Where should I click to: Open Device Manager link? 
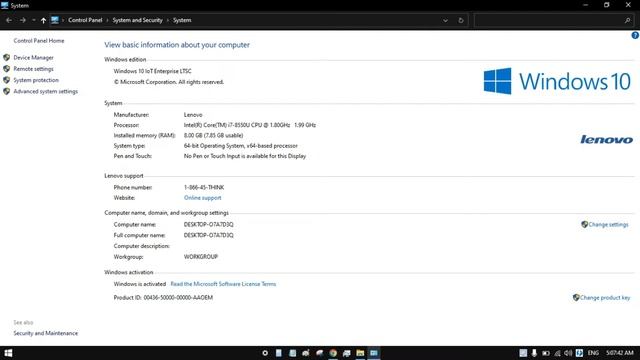(x=33, y=58)
